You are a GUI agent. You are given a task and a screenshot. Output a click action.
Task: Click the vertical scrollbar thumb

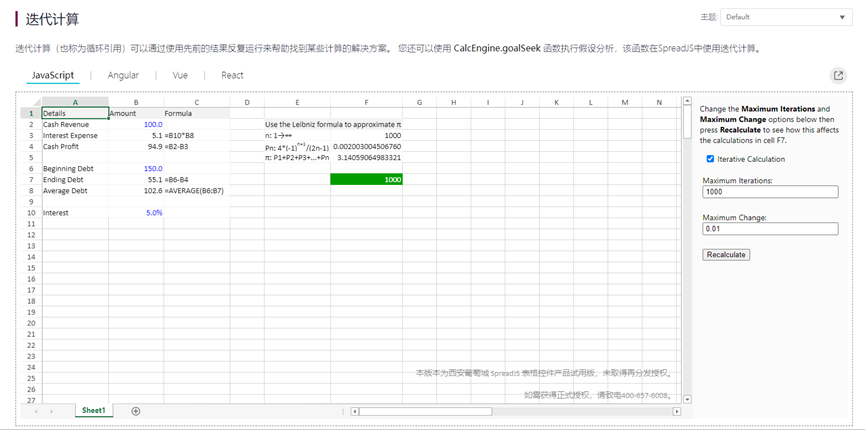coord(687,121)
